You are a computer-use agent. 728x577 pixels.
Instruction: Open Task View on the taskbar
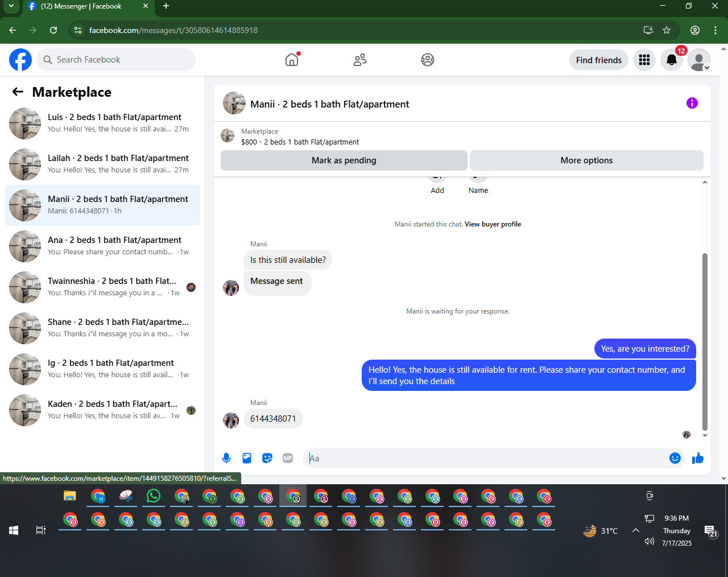coord(41,530)
